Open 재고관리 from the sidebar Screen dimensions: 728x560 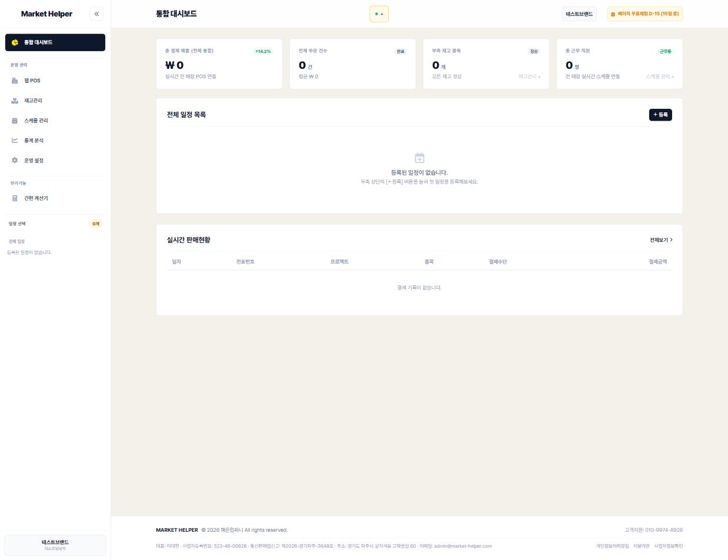pyautogui.click(x=55, y=101)
